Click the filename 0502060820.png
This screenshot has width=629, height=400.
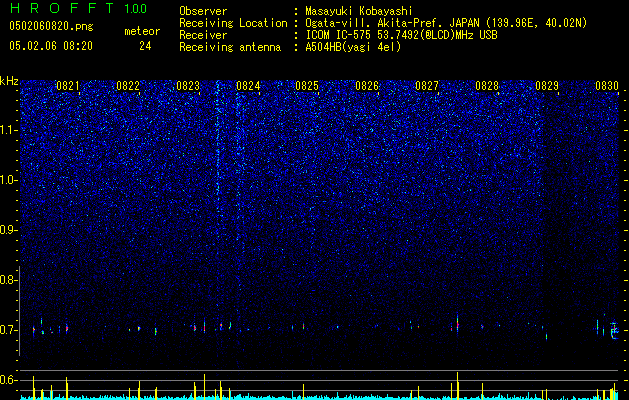click(51, 27)
